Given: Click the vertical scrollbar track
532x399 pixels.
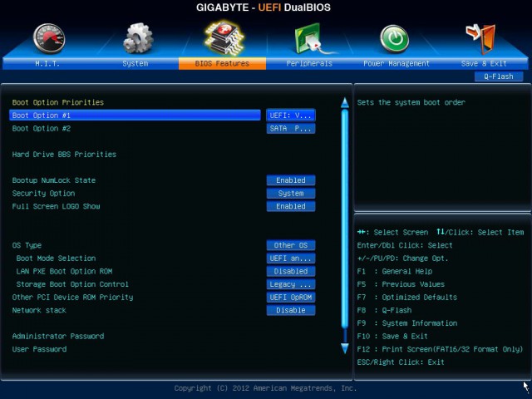Looking at the screenshot, I should [x=345, y=219].
